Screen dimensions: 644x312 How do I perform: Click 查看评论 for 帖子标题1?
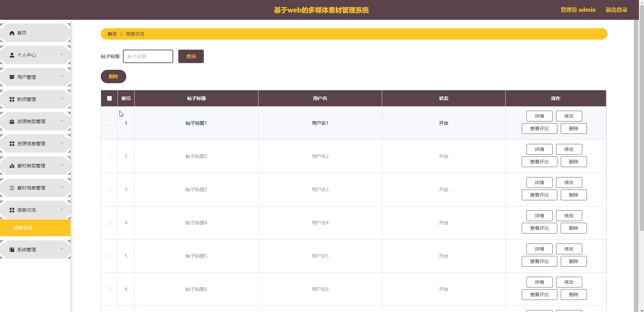[540, 128]
